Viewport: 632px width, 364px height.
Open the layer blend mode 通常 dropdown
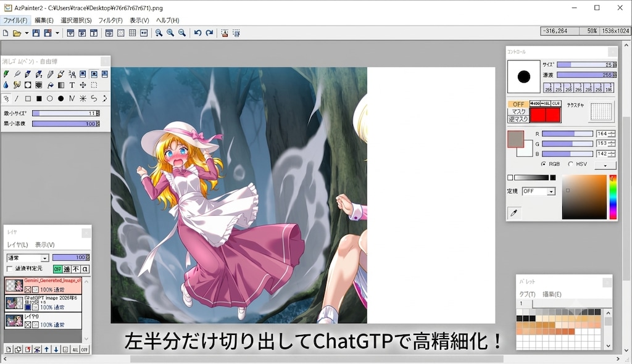tap(28, 258)
